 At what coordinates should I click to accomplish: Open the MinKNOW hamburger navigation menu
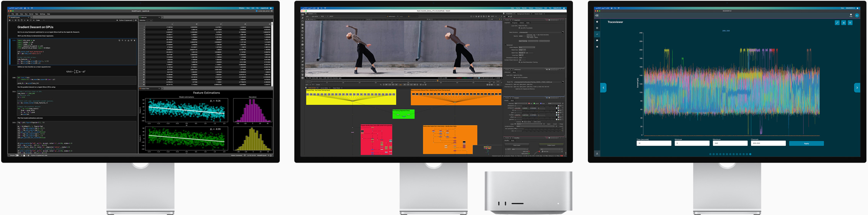597,15
